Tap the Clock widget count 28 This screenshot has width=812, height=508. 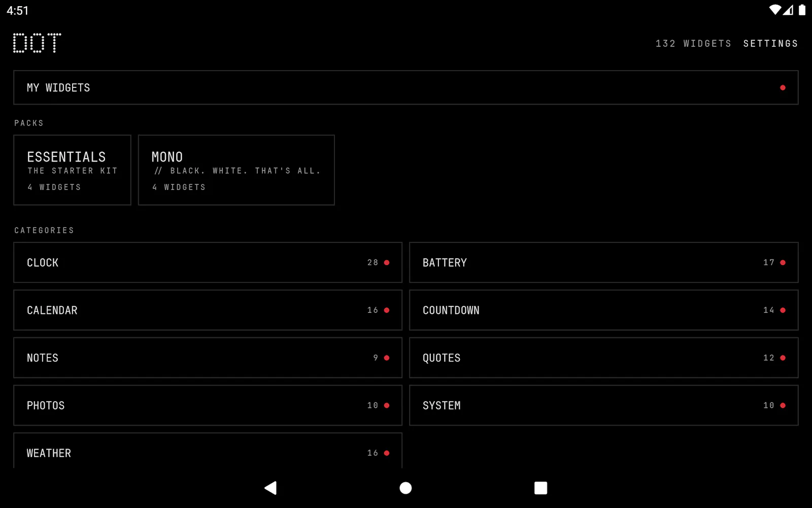[373, 263]
